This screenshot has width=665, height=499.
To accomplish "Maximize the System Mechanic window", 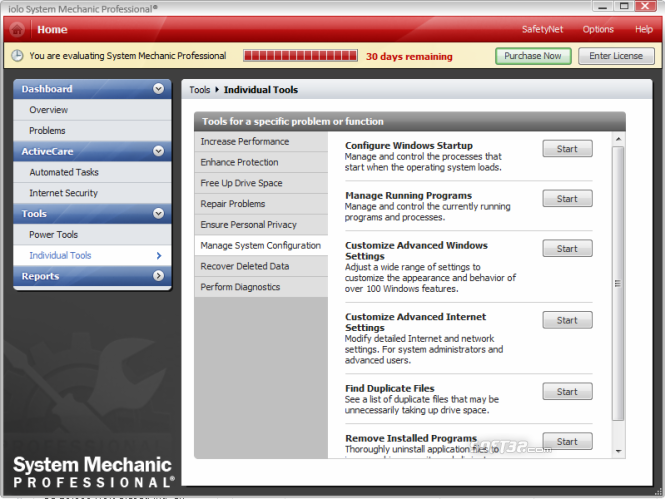I will click(x=624, y=6).
